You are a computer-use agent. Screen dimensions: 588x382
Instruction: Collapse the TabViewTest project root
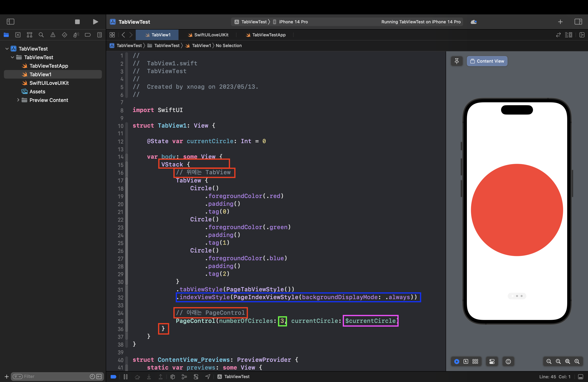[x=7, y=49]
